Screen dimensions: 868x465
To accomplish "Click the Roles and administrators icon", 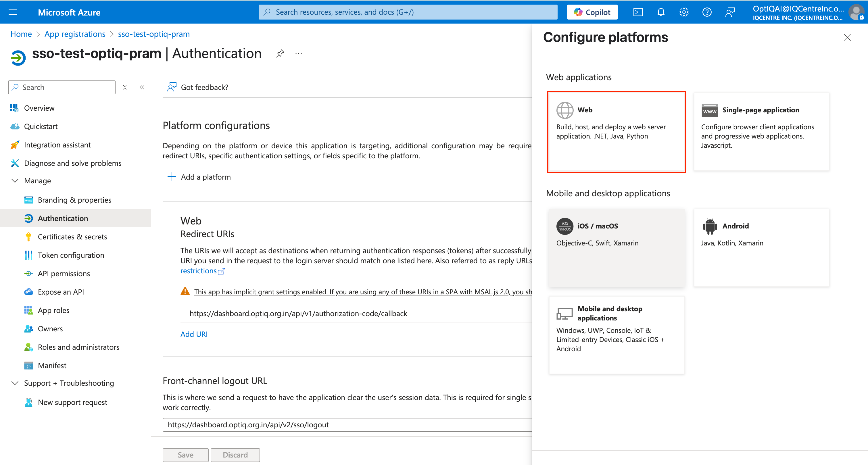I will [29, 347].
